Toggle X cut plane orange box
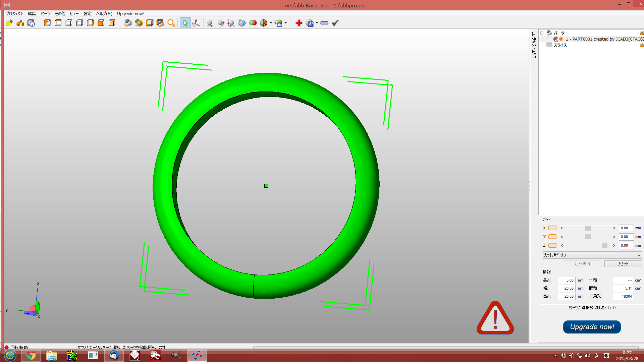 [x=552, y=228]
